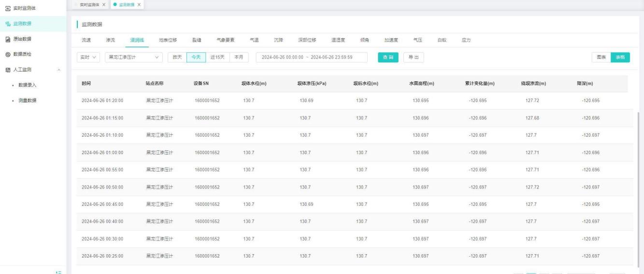Click the 数据质检 sidebar icon
644x274 pixels.
tap(8, 54)
